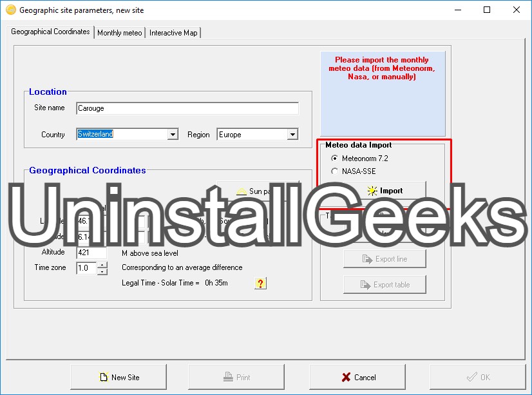The height and width of the screenshot is (395, 532).
Task: Click the New Site button
Action: (x=119, y=377)
